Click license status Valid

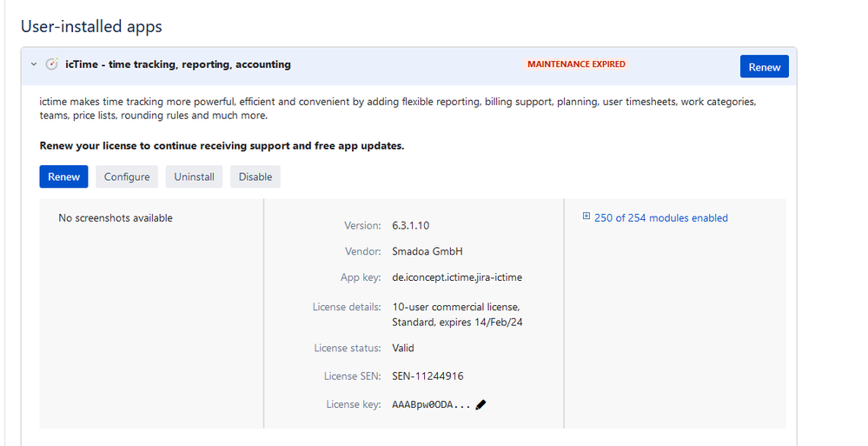click(x=403, y=348)
